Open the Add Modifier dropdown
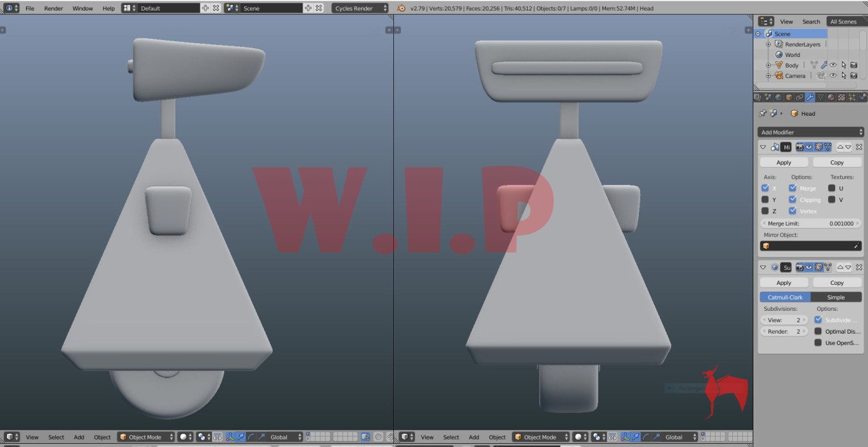Screen dimensions: 868x447 (810, 132)
